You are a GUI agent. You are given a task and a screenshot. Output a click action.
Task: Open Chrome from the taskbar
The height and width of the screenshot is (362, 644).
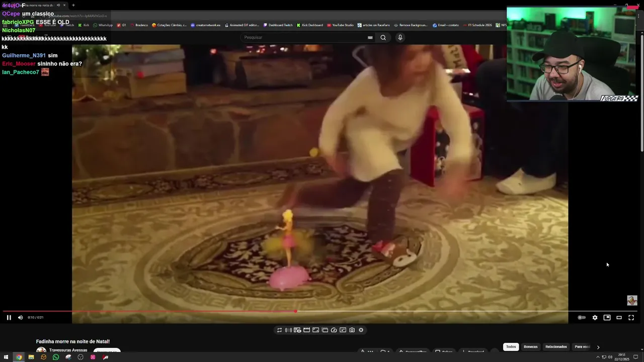(x=19, y=357)
